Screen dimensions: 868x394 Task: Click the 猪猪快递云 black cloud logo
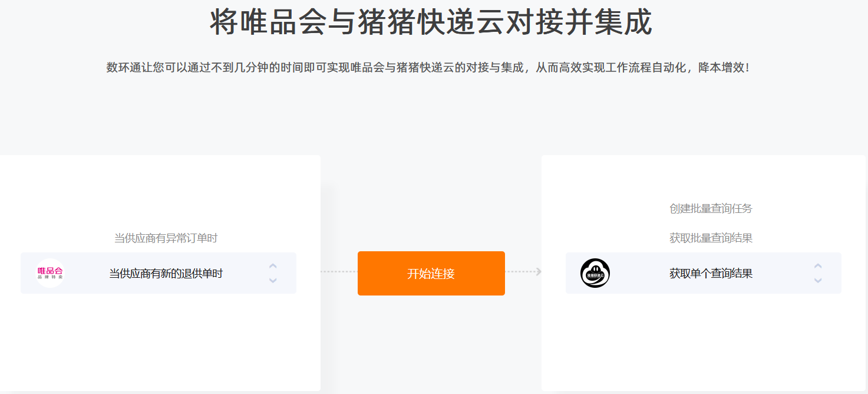coord(595,273)
